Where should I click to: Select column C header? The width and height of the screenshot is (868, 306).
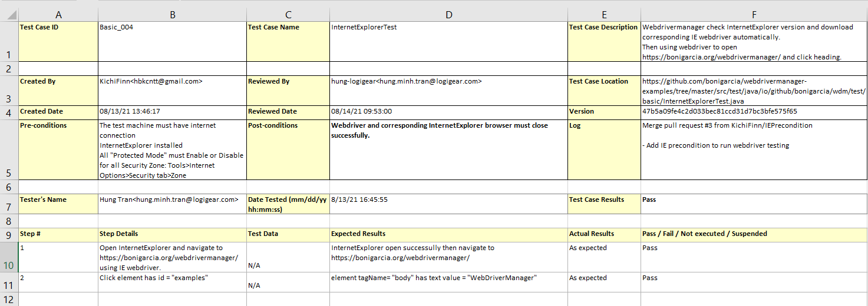[288, 15]
